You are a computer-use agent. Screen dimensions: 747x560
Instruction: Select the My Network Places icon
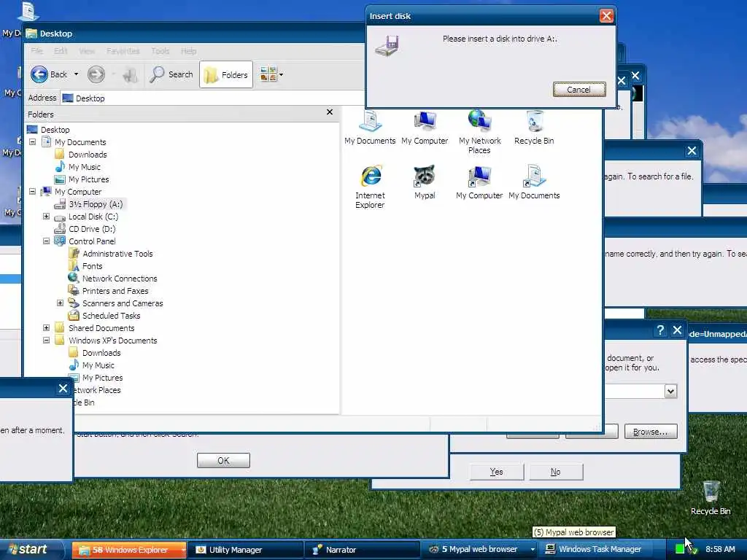[479, 132]
